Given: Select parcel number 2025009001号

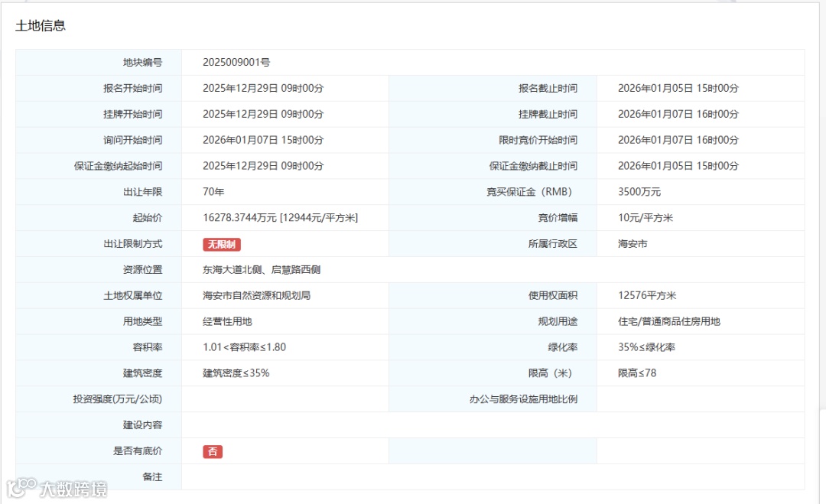Looking at the screenshot, I should tap(236, 62).
